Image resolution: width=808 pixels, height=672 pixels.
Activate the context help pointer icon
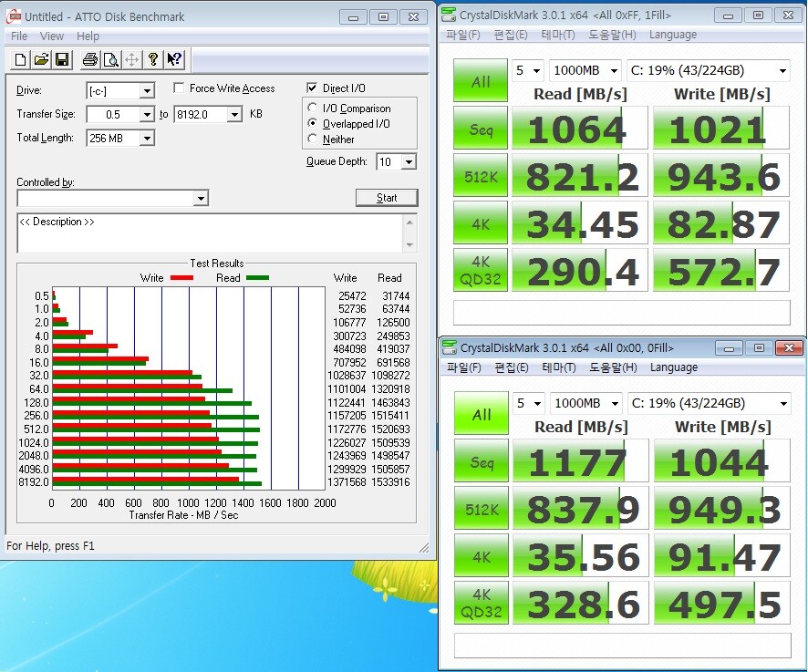(x=173, y=60)
